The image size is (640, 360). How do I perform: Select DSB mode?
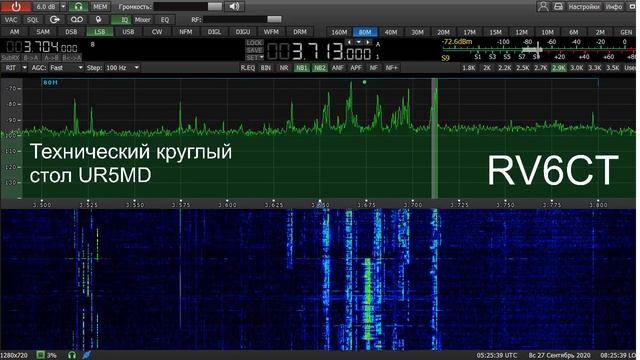[71, 32]
